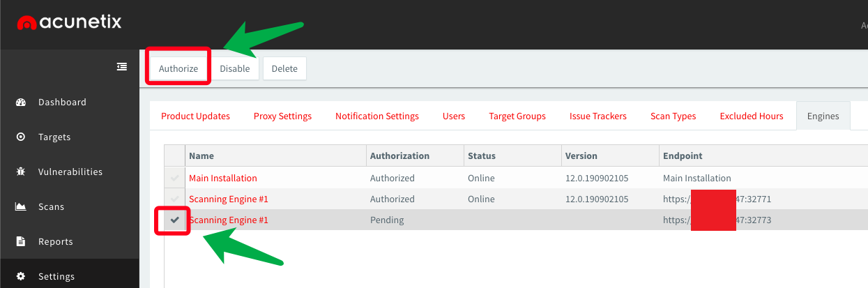Toggle checkbox for Main Installation row
This screenshot has width=868, height=288.
tap(175, 178)
